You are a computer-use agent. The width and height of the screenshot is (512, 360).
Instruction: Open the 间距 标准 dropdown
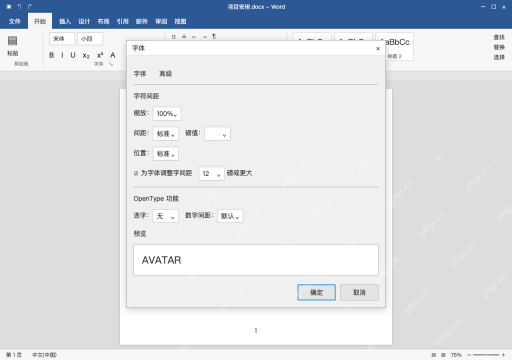click(x=166, y=134)
